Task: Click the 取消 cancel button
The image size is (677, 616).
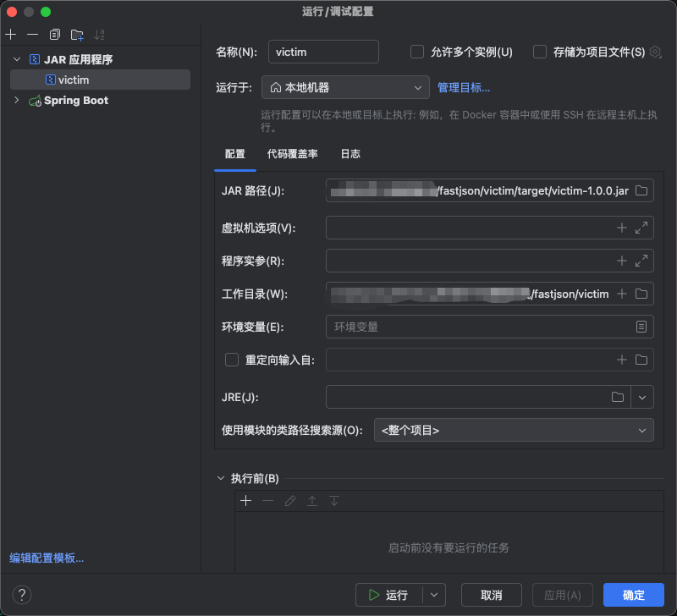Action: [492, 595]
